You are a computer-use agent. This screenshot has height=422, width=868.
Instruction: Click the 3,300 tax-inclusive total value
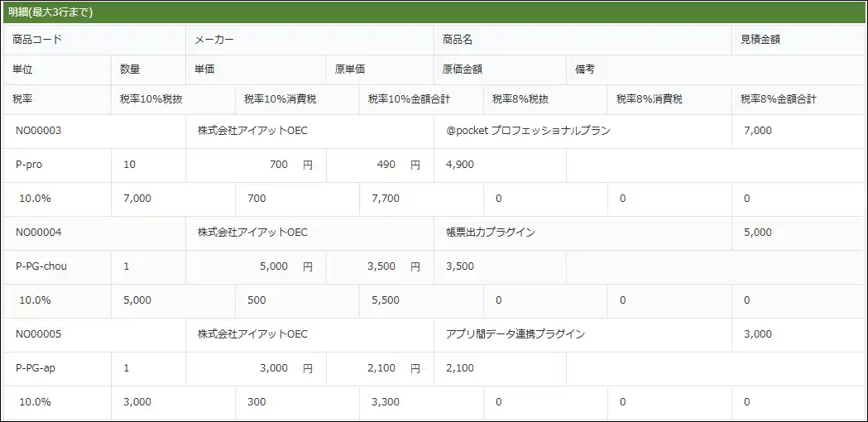click(x=386, y=402)
